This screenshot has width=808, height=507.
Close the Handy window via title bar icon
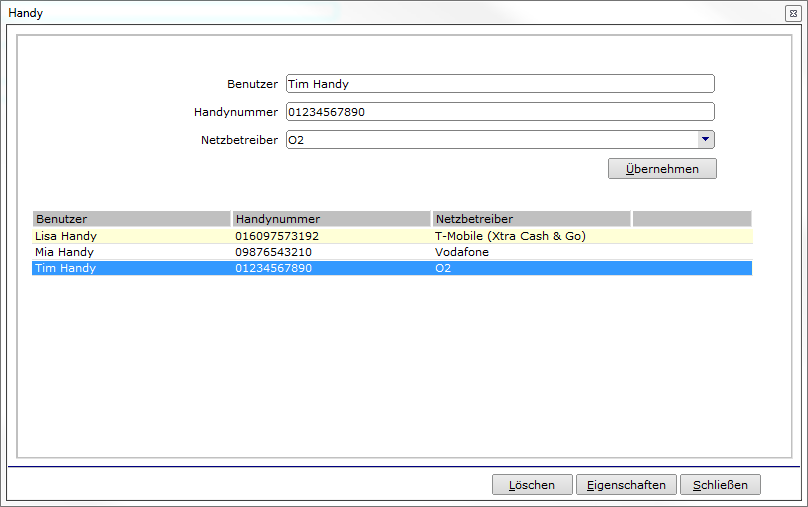(x=793, y=13)
